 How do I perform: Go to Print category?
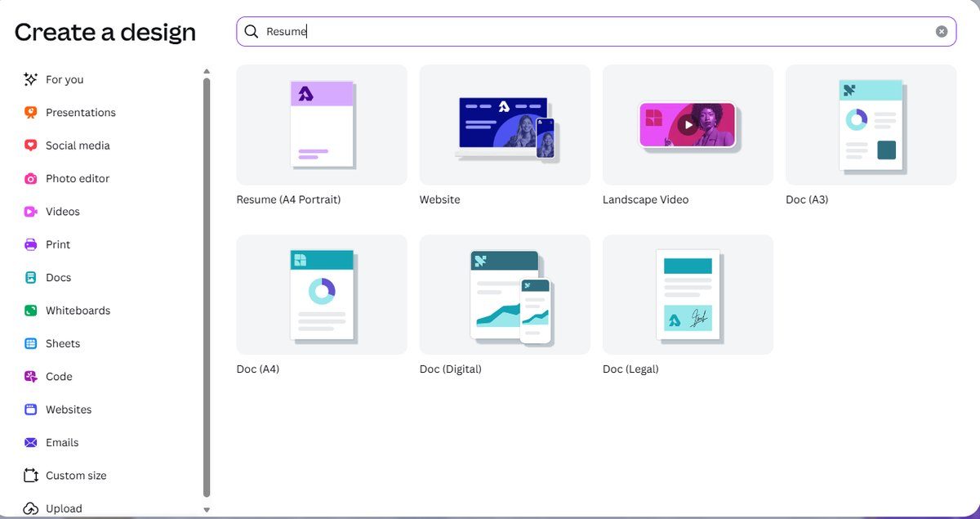click(x=58, y=244)
